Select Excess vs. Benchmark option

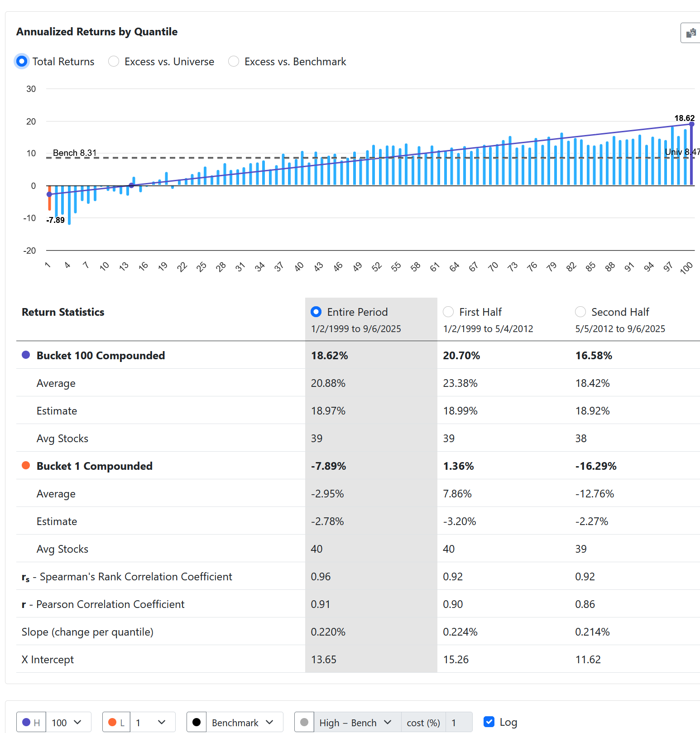[x=234, y=61]
